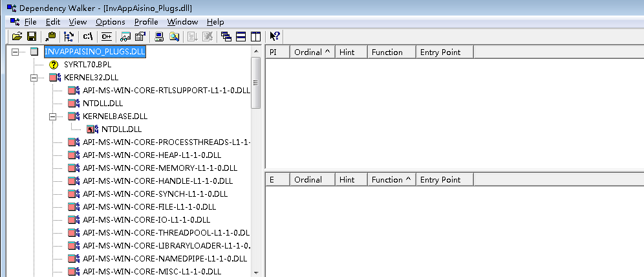Click the API-MS-WIN-CORE-HANDLE-L1-1-0.DLL module icon
644x277 pixels.
click(x=74, y=181)
